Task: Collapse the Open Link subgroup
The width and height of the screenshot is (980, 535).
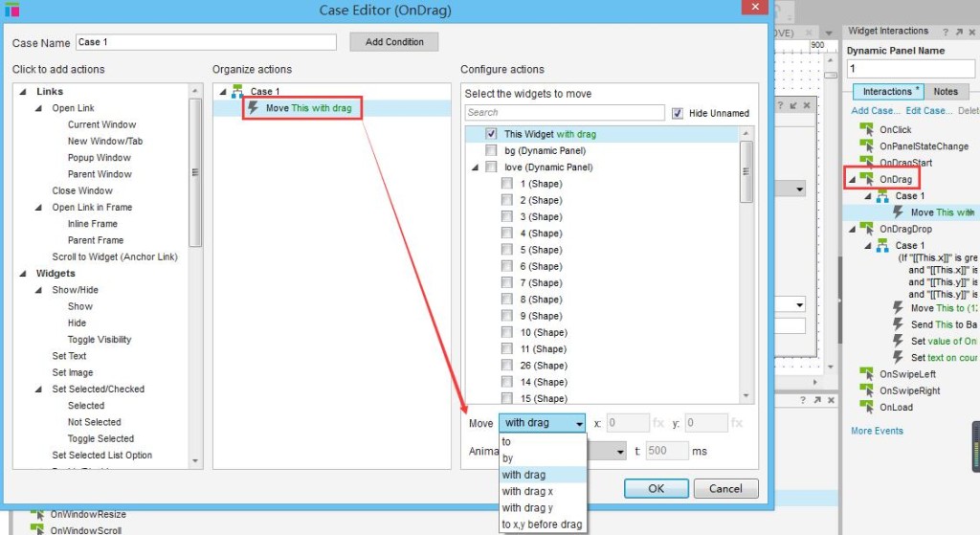Action: pos(38,108)
